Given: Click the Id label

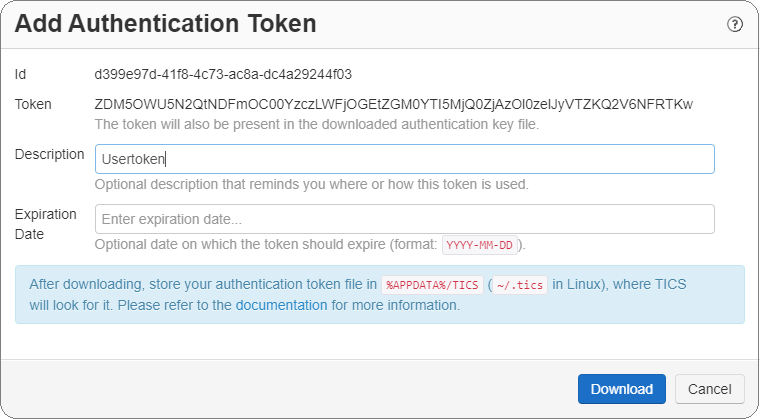Looking at the screenshot, I should pyautogui.click(x=21, y=74).
